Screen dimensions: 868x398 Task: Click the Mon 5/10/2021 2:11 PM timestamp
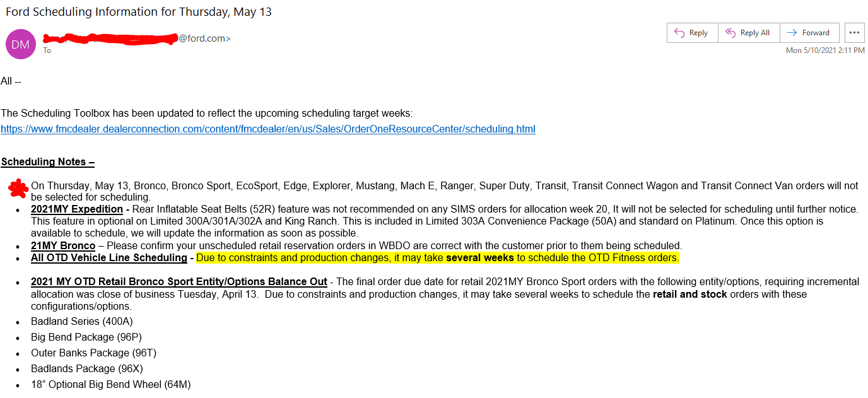(825, 50)
